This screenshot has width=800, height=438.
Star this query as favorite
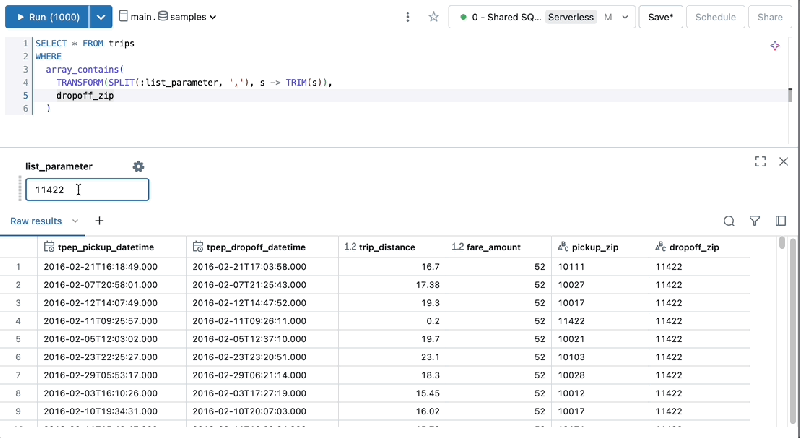coord(434,17)
